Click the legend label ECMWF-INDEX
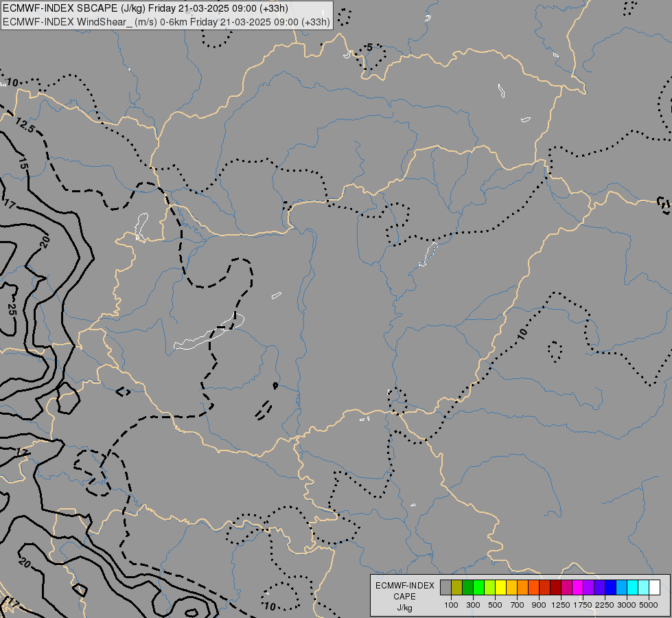This screenshot has width=672, height=618. [404, 586]
